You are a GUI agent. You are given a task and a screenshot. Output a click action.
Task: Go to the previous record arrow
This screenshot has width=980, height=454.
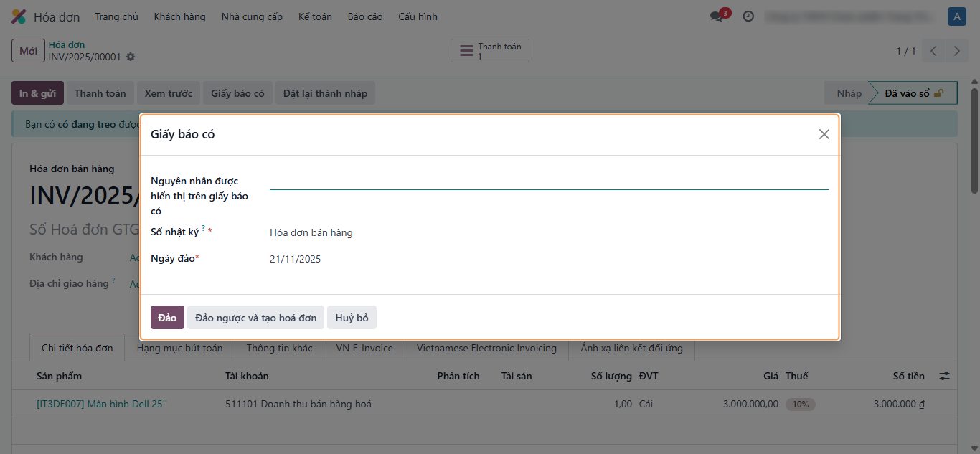click(933, 51)
